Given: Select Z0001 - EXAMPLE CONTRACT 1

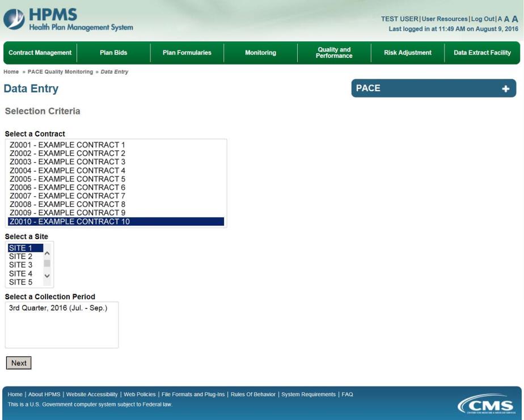Looking at the screenshot, I should (116, 145).
